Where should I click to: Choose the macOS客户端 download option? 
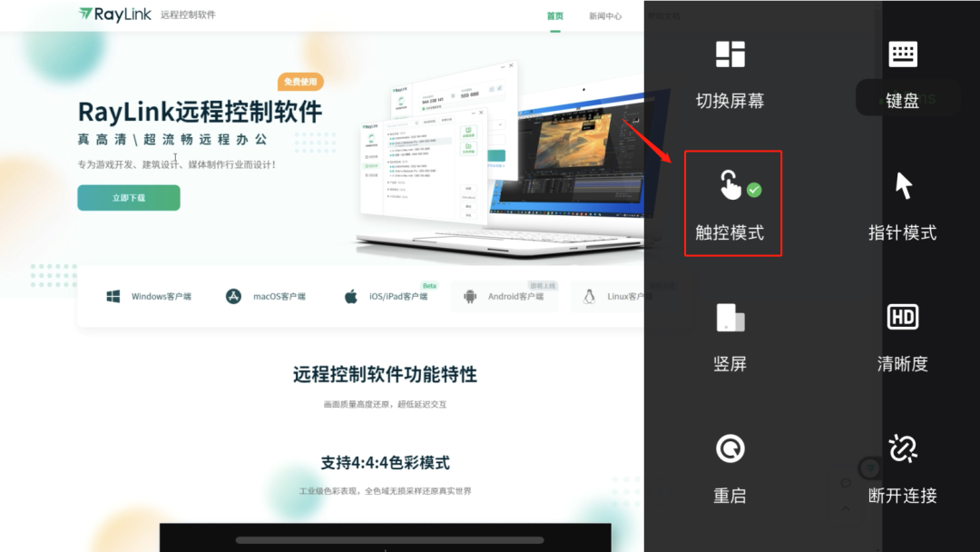coord(266,296)
